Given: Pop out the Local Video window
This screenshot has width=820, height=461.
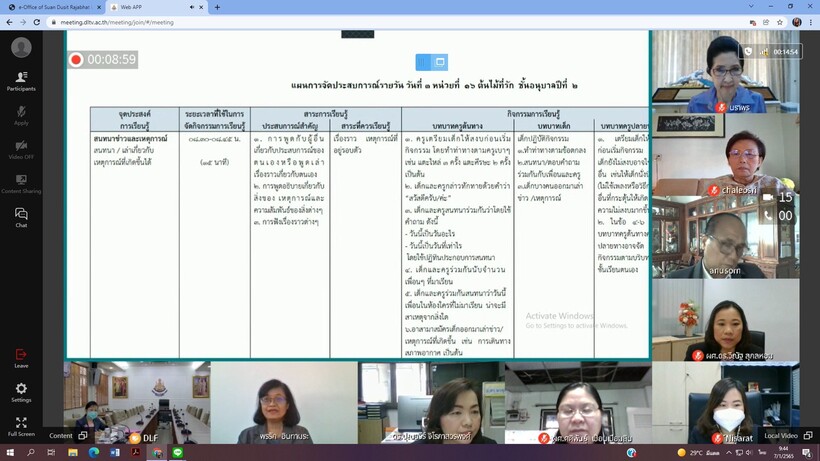Looking at the screenshot, I should tap(807, 436).
